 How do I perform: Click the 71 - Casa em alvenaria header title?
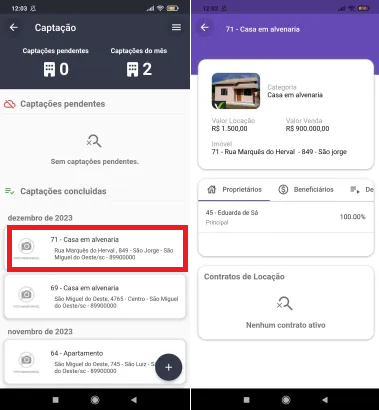(x=263, y=29)
